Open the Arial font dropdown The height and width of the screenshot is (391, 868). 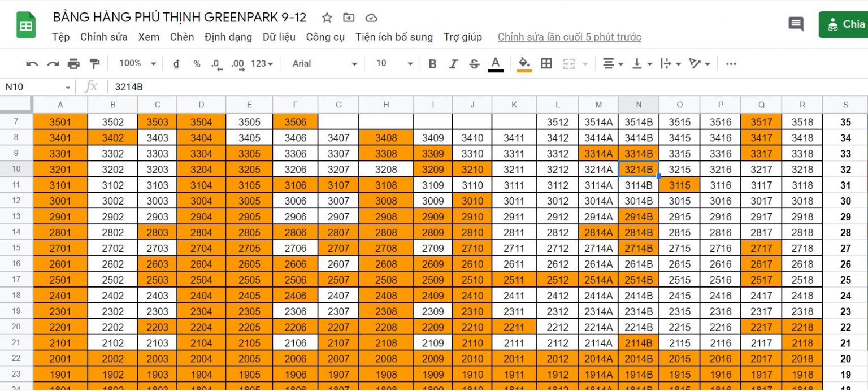pyautogui.click(x=325, y=64)
